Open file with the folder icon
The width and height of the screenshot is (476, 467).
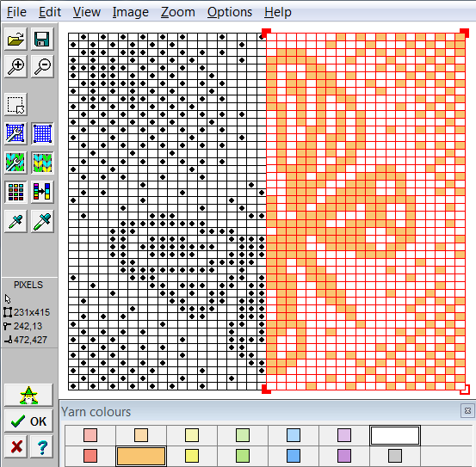[15, 39]
